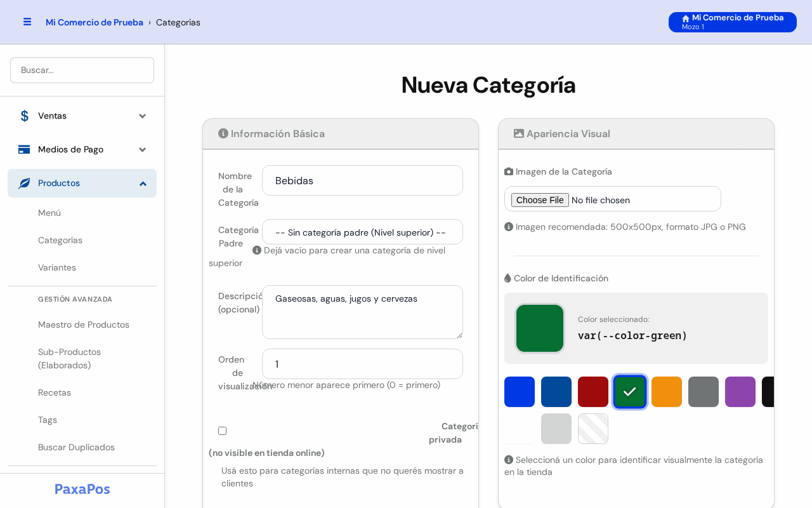Viewport: 812px width, 508px height.
Task: Click the leaf Productos icon
Action: 24,183
